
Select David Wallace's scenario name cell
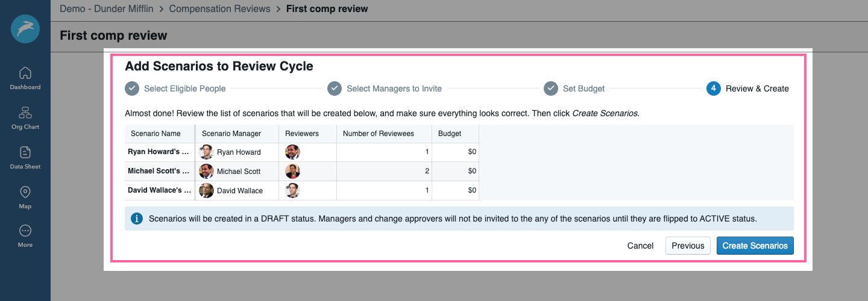click(160, 191)
